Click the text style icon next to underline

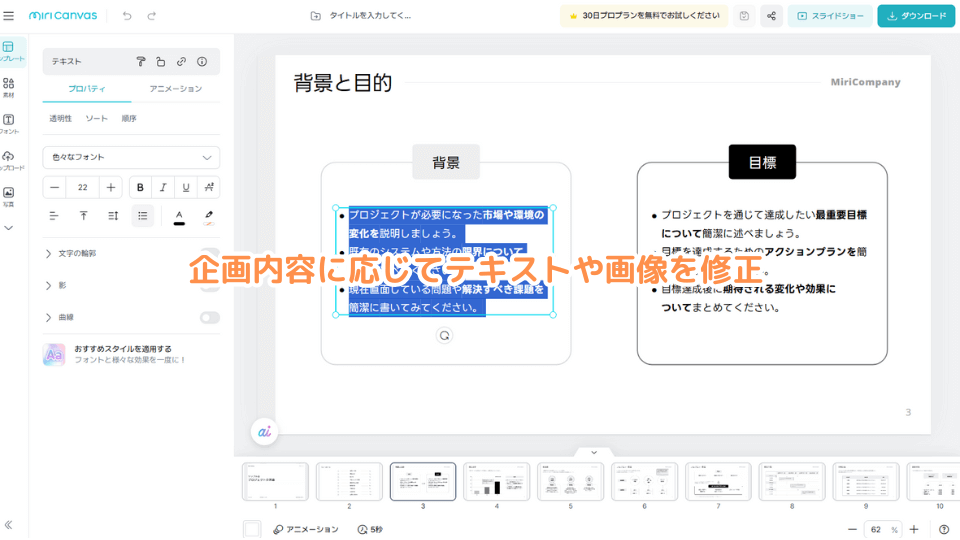pos(209,187)
